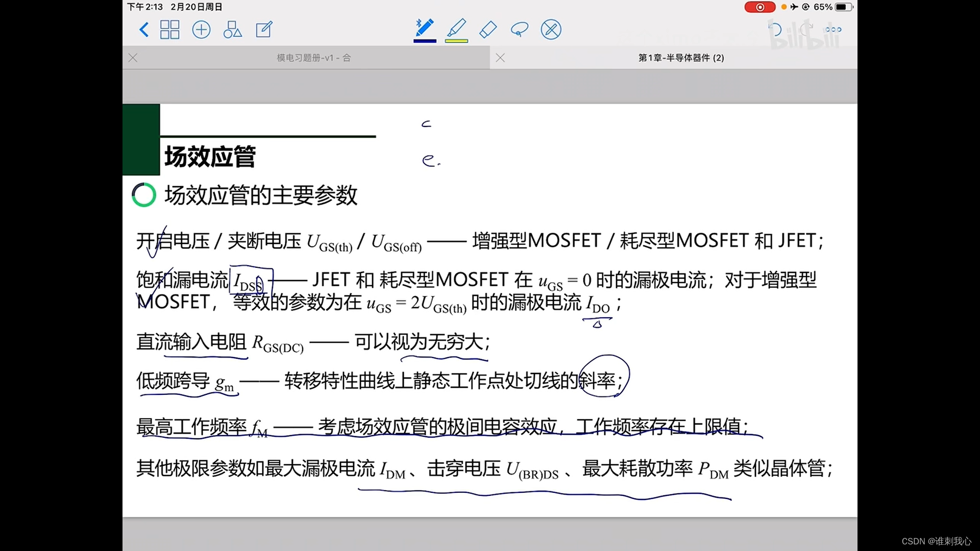Tap the add (plus) circle icon

(201, 30)
